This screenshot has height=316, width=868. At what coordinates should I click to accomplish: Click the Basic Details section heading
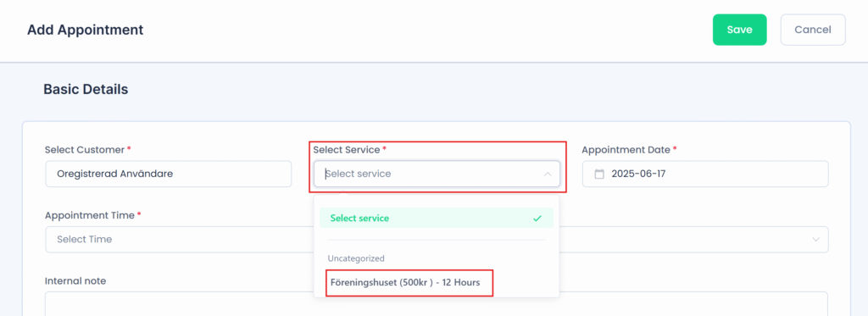coord(86,89)
